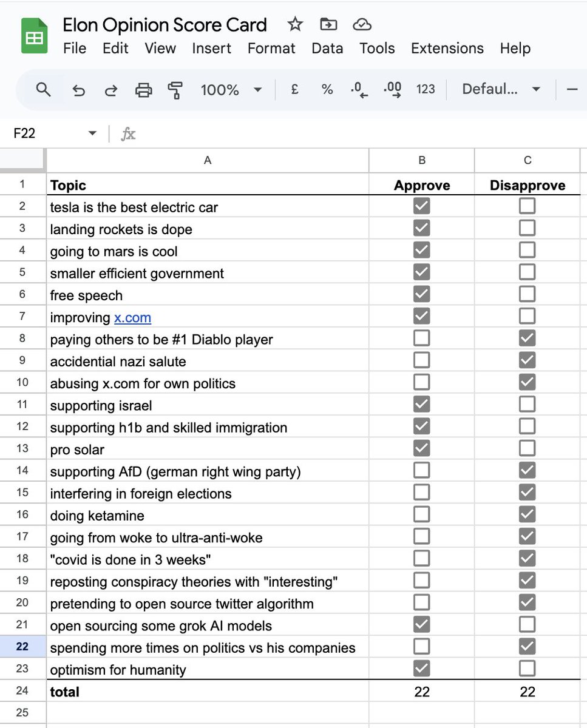
Task: Open the name box dropdown arrow
Action: [x=92, y=133]
